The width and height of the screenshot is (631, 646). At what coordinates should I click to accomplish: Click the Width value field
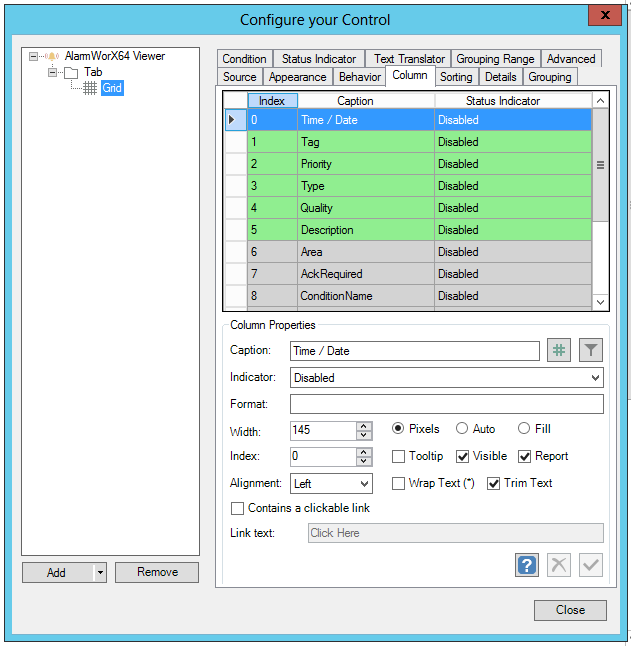pos(323,431)
